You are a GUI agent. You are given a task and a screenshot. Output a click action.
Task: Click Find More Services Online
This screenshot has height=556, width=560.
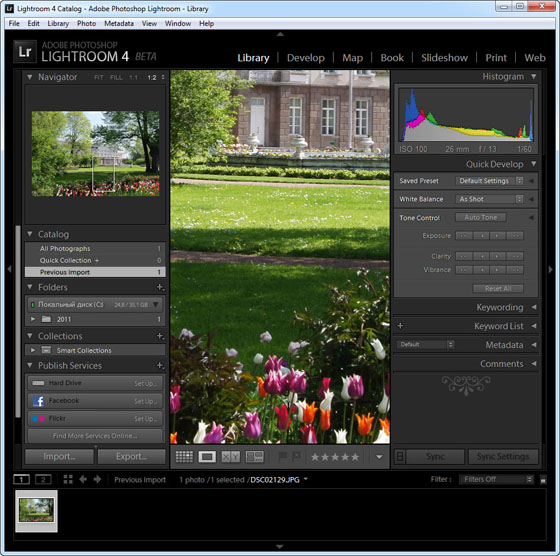[95, 436]
